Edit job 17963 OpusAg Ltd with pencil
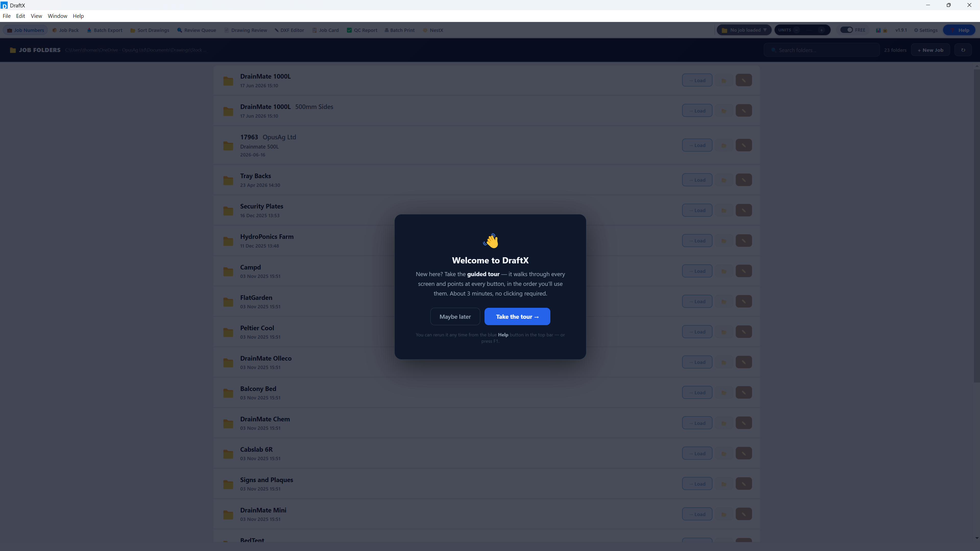The height and width of the screenshot is (551, 980). [744, 145]
